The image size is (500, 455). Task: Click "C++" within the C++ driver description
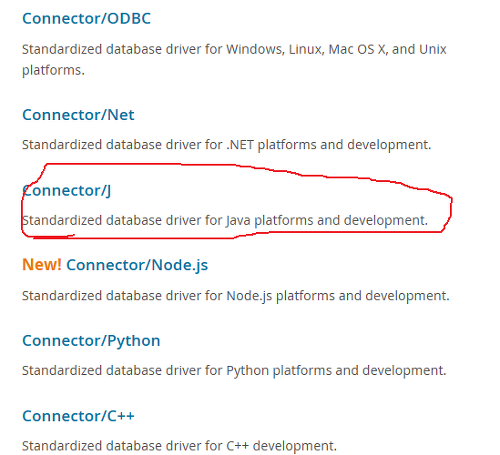pyautogui.click(x=237, y=446)
